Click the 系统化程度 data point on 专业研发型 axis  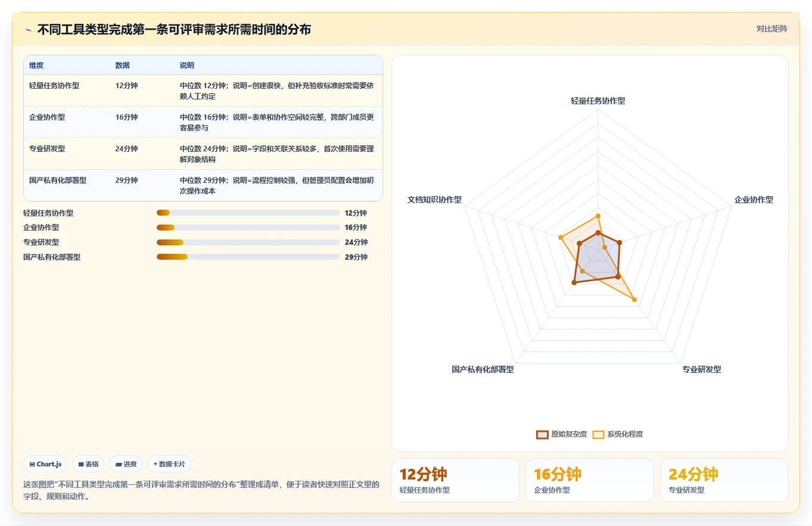634,300
